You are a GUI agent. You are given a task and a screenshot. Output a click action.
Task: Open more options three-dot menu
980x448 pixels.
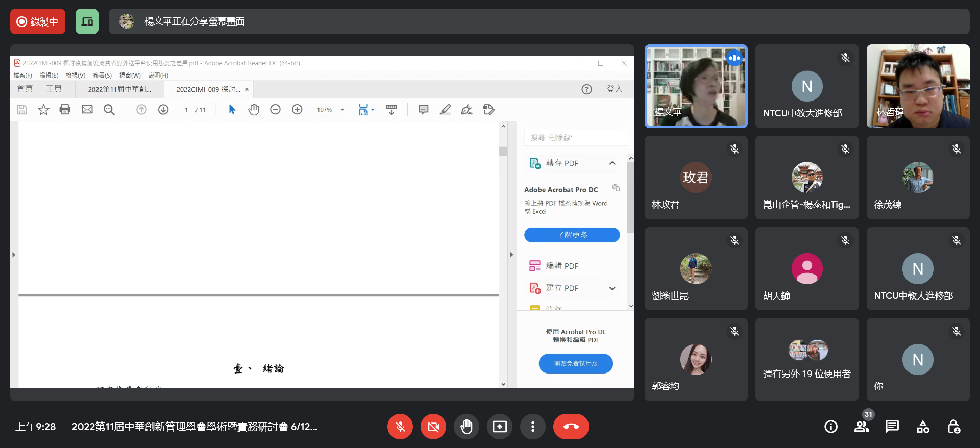pos(532,427)
